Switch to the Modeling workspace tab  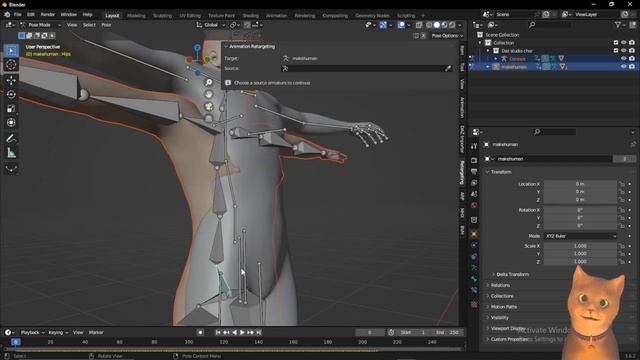[x=136, y=16]
